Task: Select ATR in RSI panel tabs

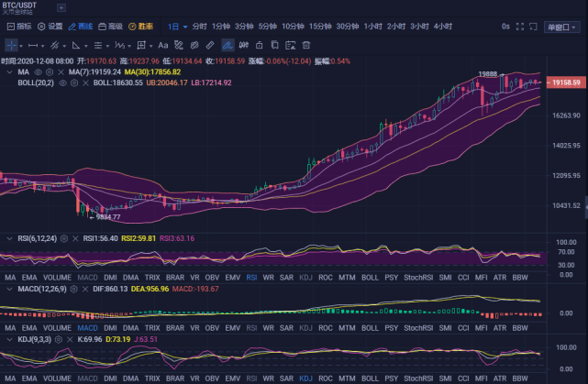Action: (500, 278)
